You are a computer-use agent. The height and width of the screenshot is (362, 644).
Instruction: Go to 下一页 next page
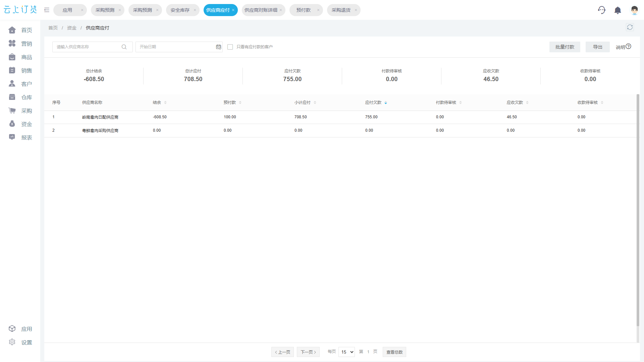308,352
